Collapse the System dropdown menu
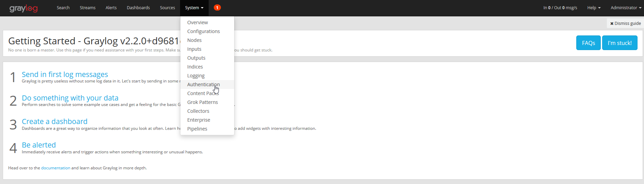This screenshot has height=184, width=644. coord(194,7)
